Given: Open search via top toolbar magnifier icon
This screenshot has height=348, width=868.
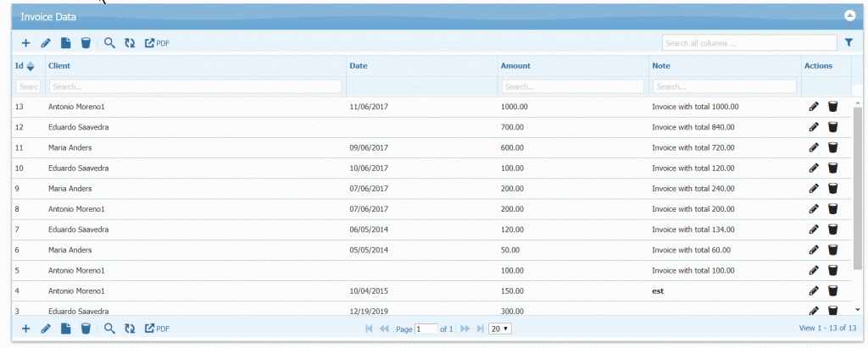Looking at the screenshot, I should [109, 42].
